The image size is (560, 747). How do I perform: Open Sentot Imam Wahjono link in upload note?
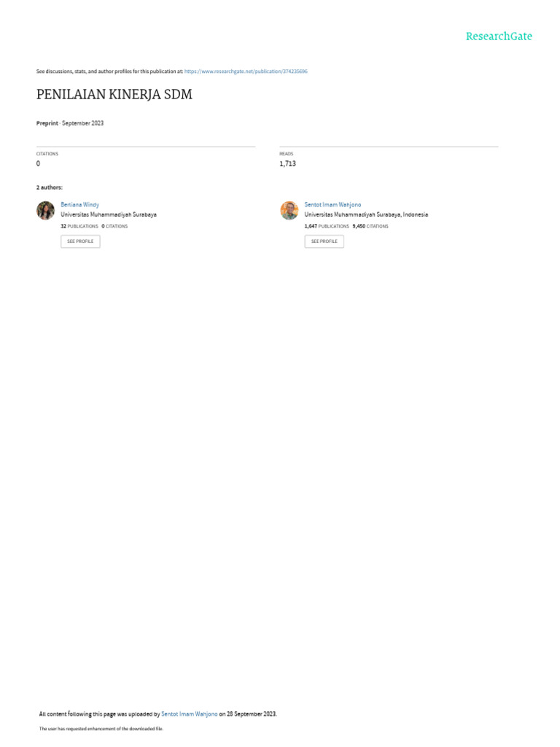click(190, 714)
